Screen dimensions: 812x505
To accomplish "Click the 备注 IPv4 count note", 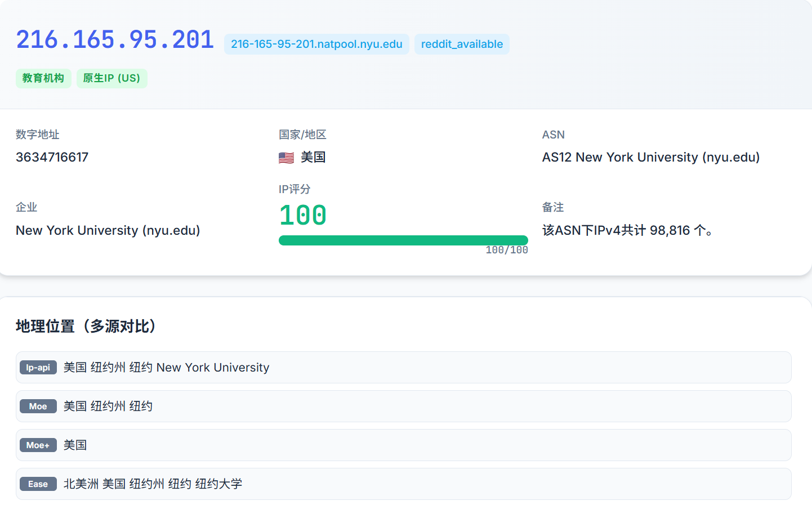I will (x=628, y=230).
